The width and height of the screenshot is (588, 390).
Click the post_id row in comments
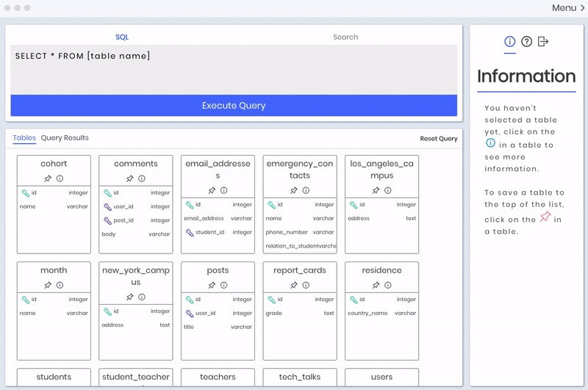click(x=136, y=220)
